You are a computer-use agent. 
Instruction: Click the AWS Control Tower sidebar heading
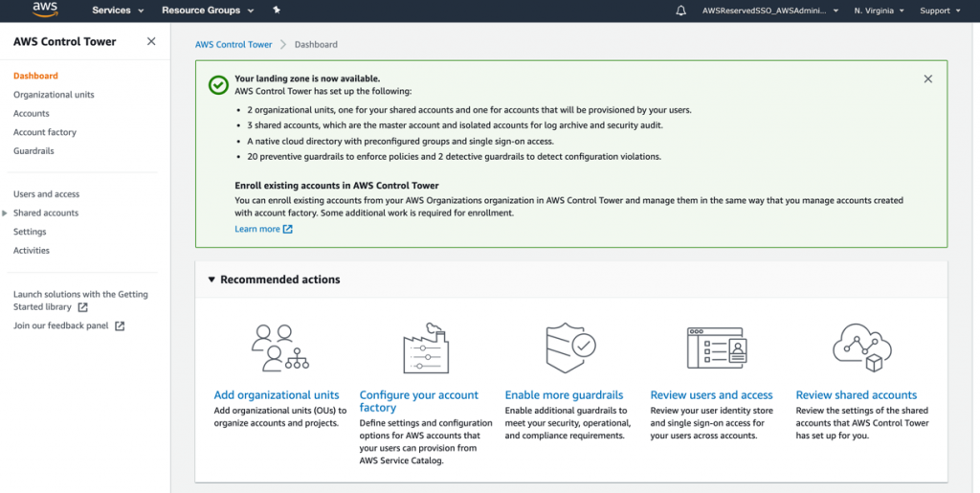click(x=64, y=41)
